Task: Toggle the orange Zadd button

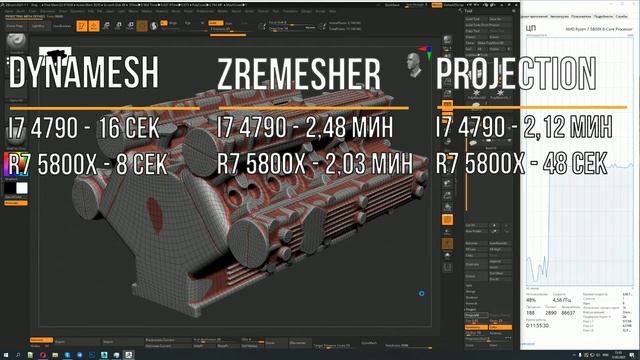Action: (216, 23)
